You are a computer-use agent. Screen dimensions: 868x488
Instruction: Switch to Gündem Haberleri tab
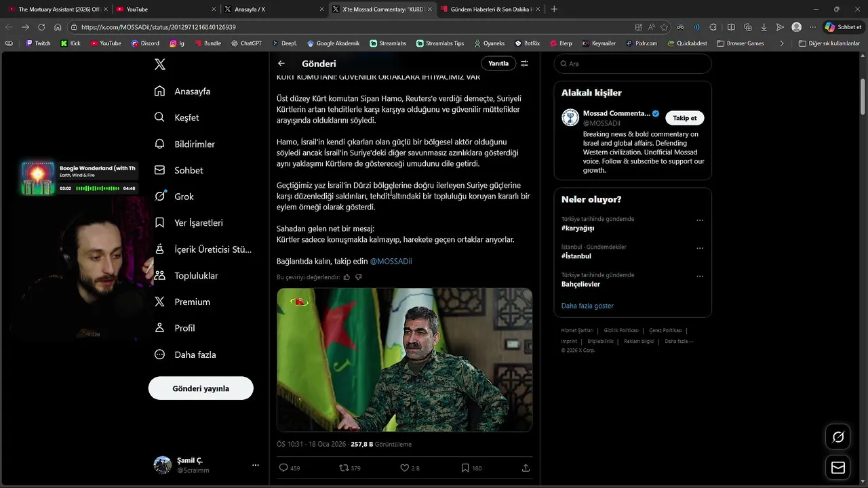(x=490, y=9)
